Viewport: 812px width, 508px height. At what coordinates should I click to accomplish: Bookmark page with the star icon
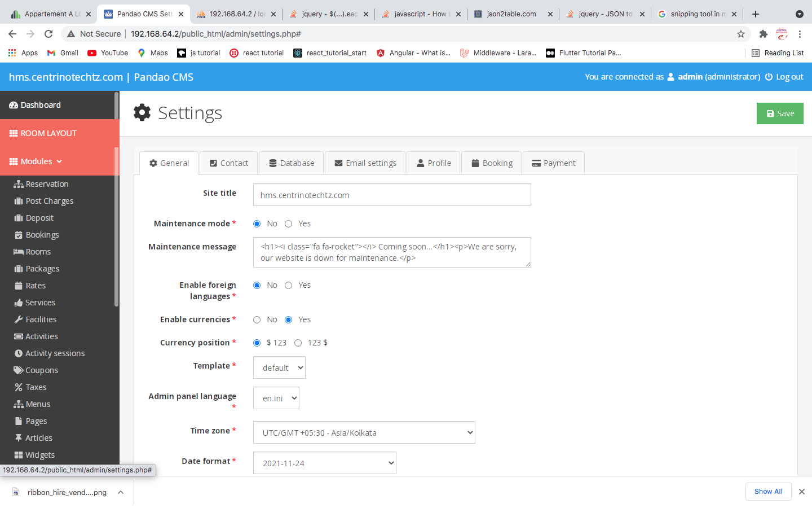click(x=740, y=34)
